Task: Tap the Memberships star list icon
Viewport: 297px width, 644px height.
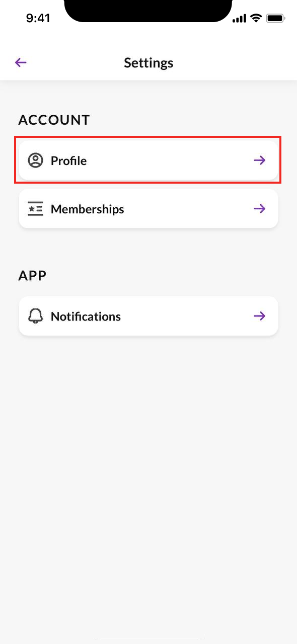Action: (35, 209)
